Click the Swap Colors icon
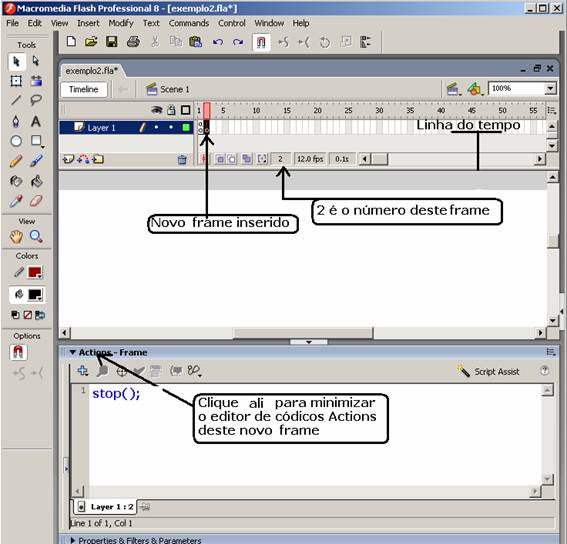567x544 pixels. [40, 315]
